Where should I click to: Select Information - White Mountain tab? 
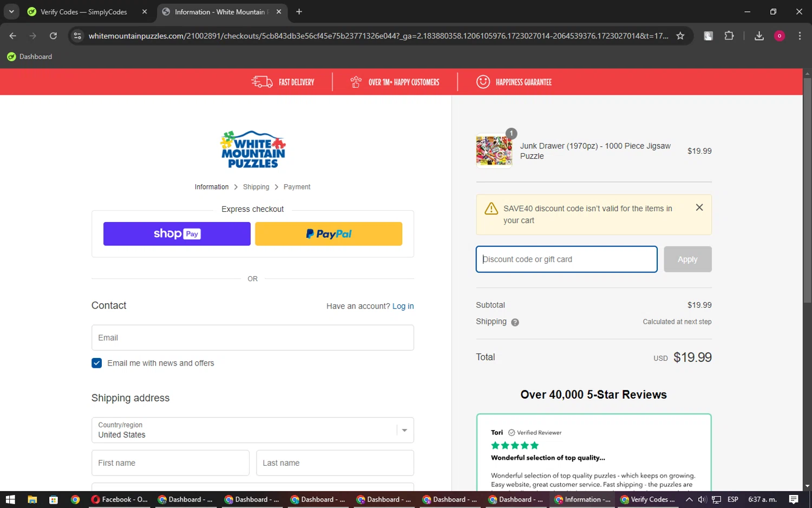pyautogui.click(x=222, y=11)
